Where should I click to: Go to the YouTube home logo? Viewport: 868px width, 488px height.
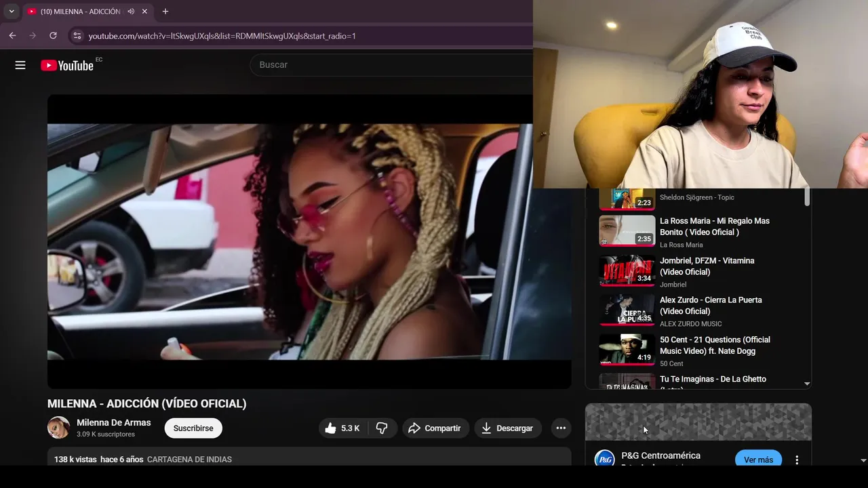67,65
